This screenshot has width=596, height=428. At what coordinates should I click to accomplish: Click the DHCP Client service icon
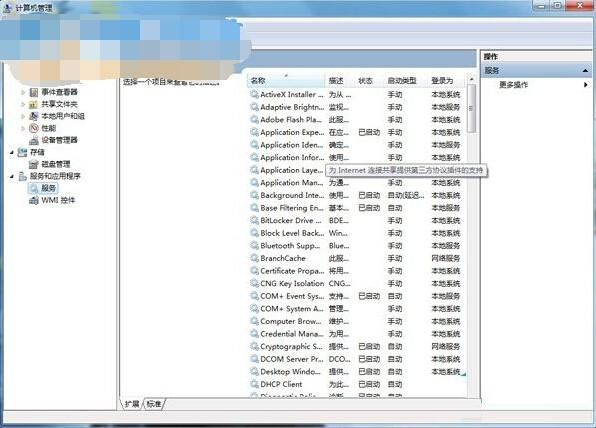[x=254, y=384]
